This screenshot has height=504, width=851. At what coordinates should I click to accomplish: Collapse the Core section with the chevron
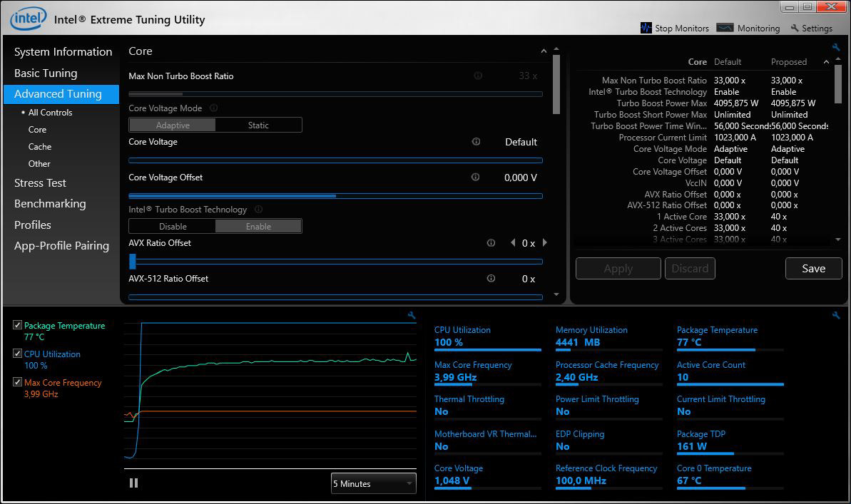click(544, 51)
